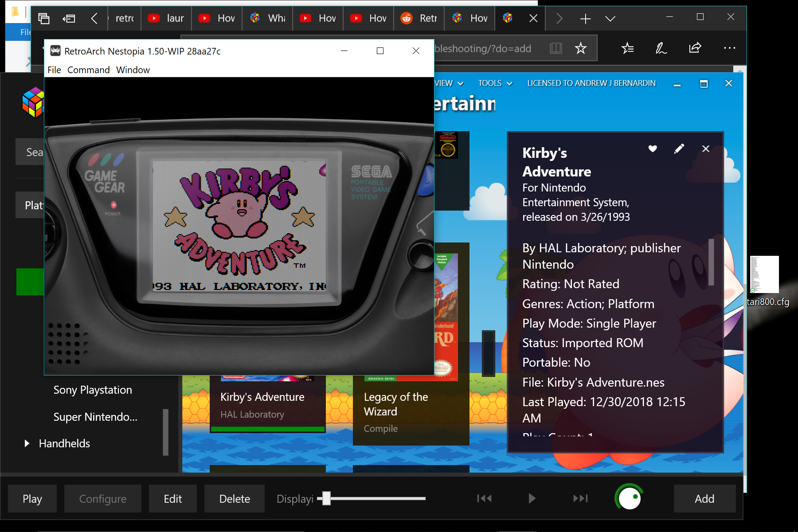Click the Plat platforms selector
The width and height of the screenshot is (798, 532).
coord(30,205)
